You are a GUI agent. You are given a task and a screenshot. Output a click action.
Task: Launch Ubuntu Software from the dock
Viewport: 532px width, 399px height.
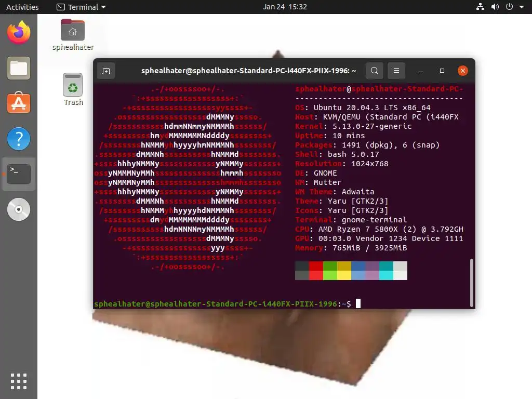click(x=19, y=103)
